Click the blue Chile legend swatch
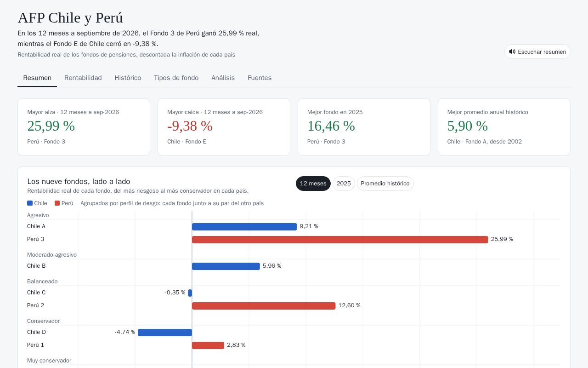 point(30,203)
